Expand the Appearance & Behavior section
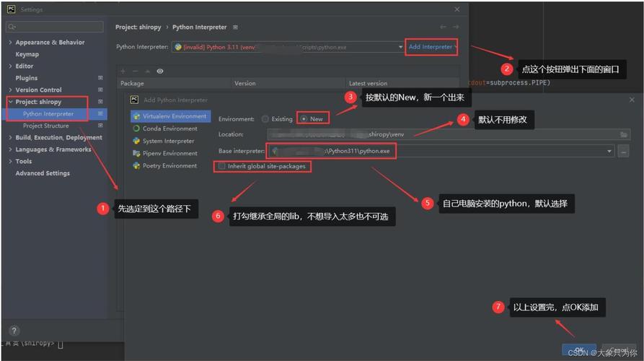Screen dimensions: 644x361 coord(10,43)
